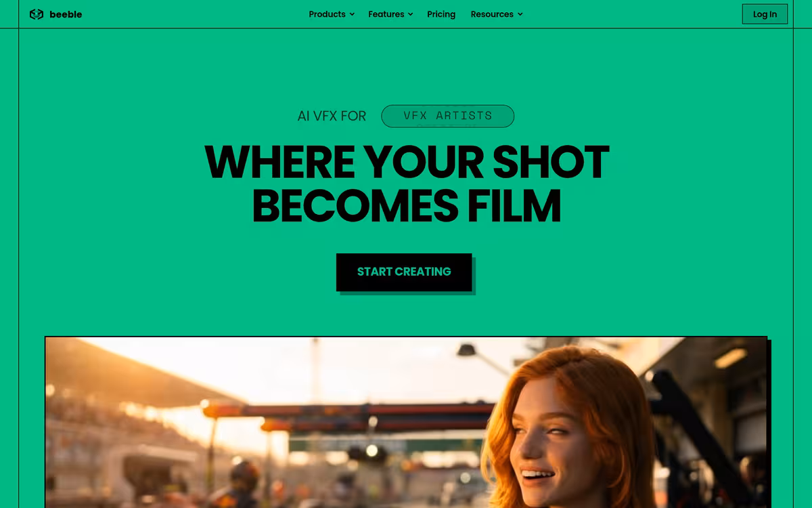Expand the Products dropdown chevron
Image resolution: width=812 pixels, height=508 pixels.
pos(352,14)
